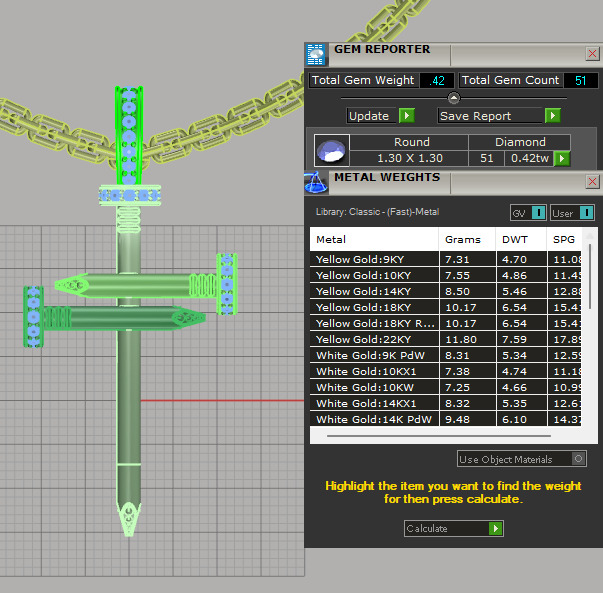Click the metal table vertical scrollbar
Viewport: 603px width, 593px height.
click(x=590, y=276)
